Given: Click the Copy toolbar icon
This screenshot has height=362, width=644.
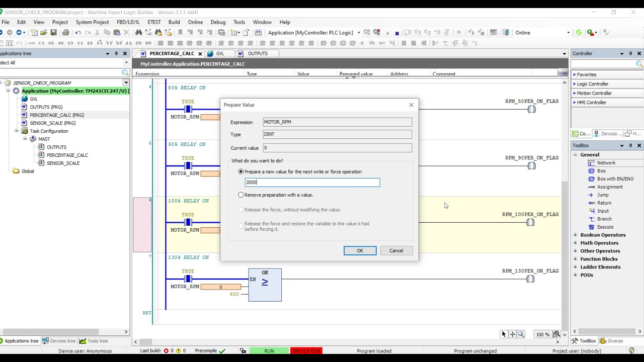Looking at the screenshot, I should 107,33.
